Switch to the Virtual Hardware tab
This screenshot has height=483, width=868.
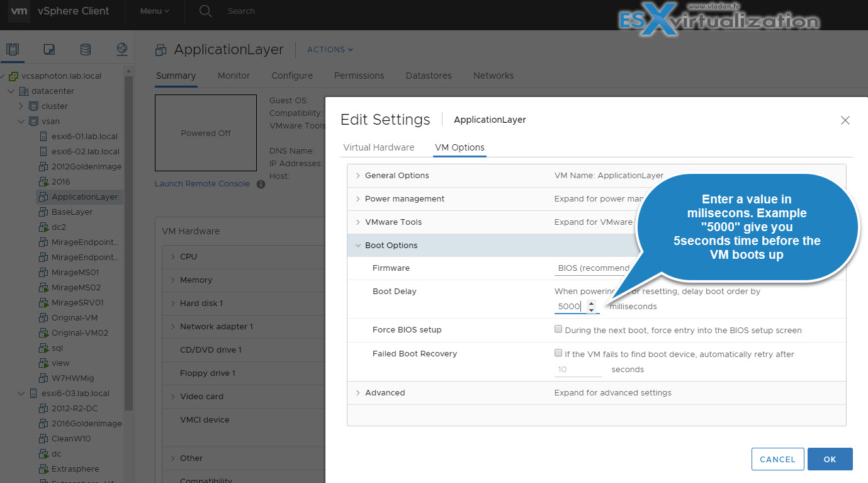pyautogui.click(x=378, y=147)
